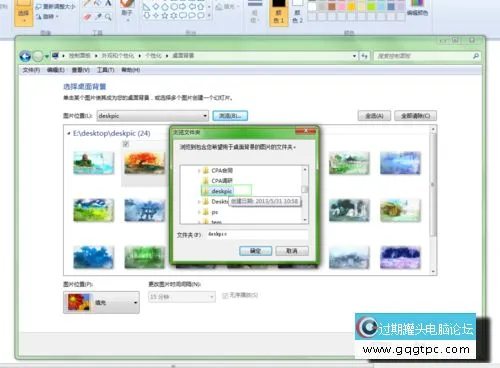Select the Pencil tool in Paint
This screenshot has width=500, height=368.
87,4
